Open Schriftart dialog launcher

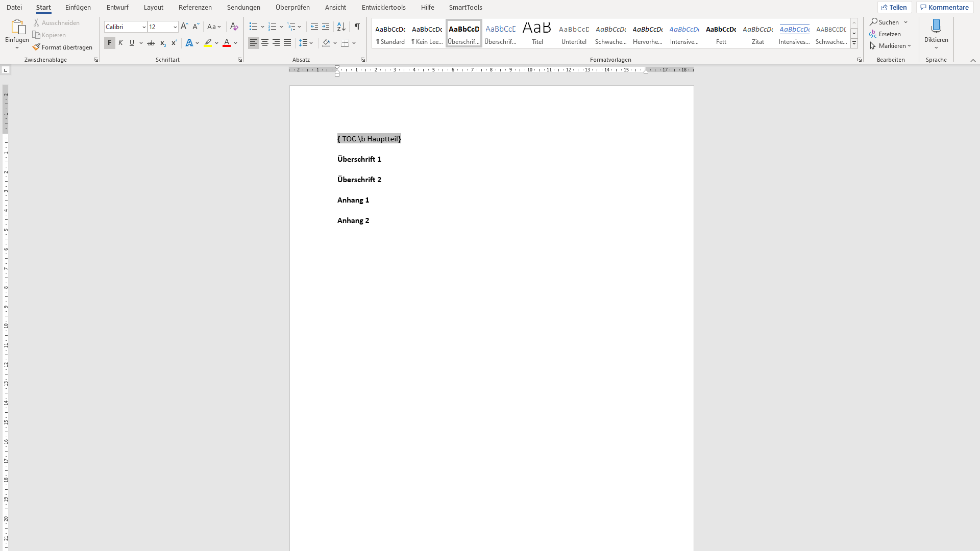tap(240, 60)
